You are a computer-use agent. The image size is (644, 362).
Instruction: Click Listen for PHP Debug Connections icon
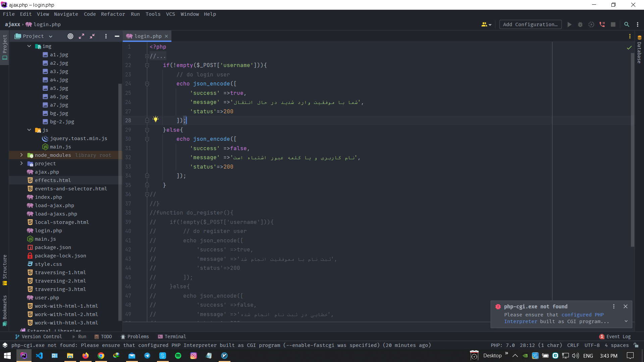(602, 24)
